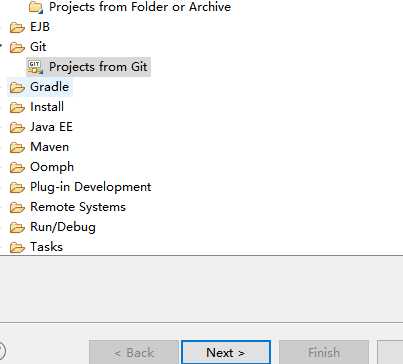Click the Projects from Git wizard icon
The width and height of the screenshot is (403, 364).
pos(35,67)
